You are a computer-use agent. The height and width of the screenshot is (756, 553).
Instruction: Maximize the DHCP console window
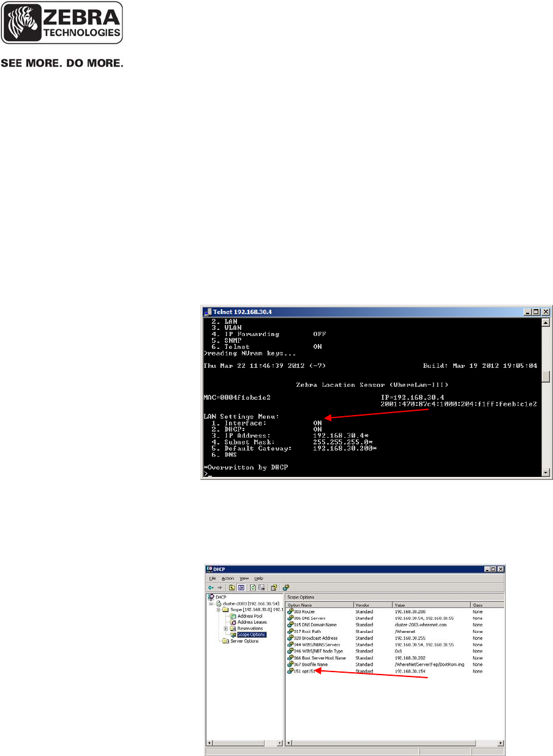(x=492, y=569)
